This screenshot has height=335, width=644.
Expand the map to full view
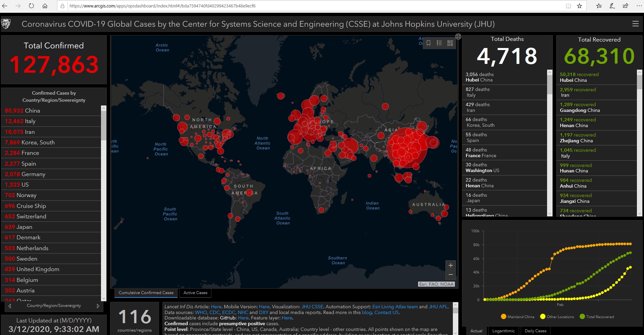[x=458, y=37]
